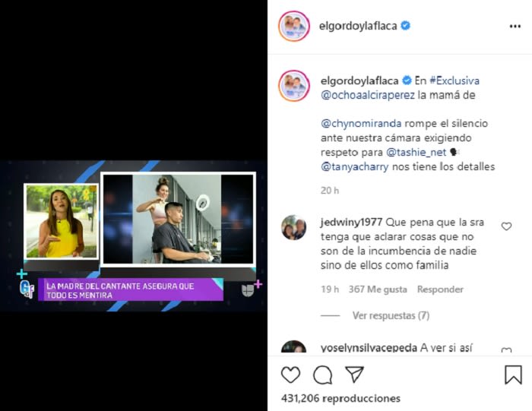The image size is (532, 411).
Task: Reply to jedwiny1977 via Responder
Action: [x=440, y=289]
